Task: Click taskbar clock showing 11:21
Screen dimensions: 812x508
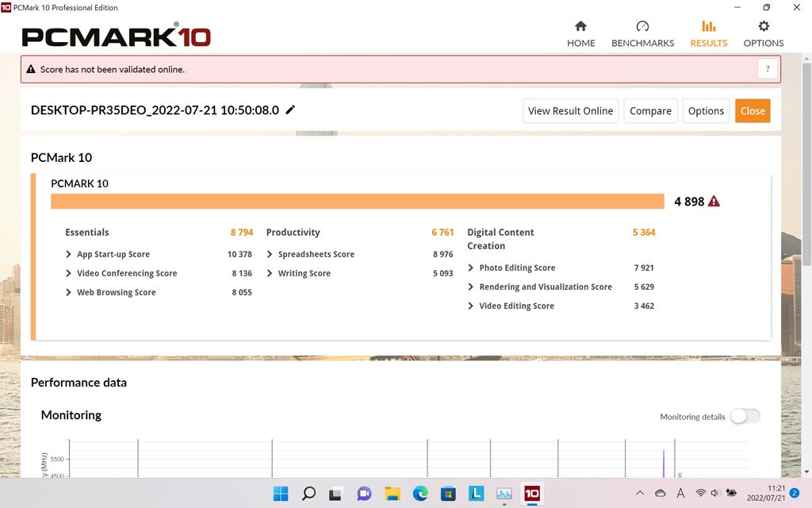Action: pyautogui.click(x=776, y=488)
